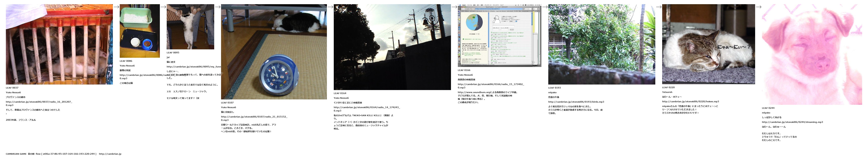The height and width of the screenshot is (158, 868).
Task: Open the litter box and food bowls photo
Action: (x=140, y=31)
